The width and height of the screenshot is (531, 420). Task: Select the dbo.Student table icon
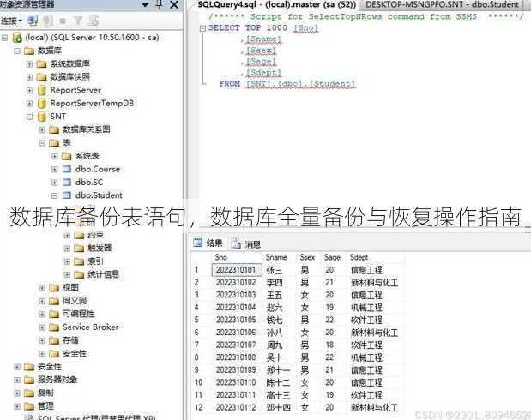tap(67, 195)
